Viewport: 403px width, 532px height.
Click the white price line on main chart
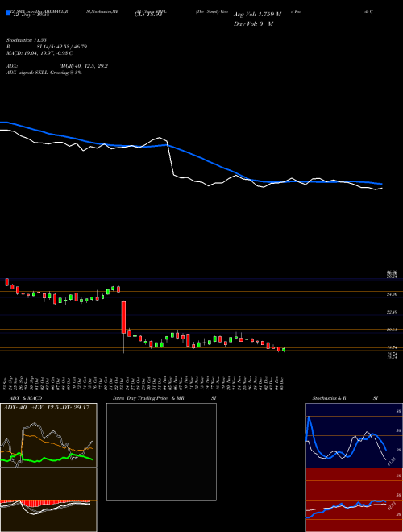(171, 160)
